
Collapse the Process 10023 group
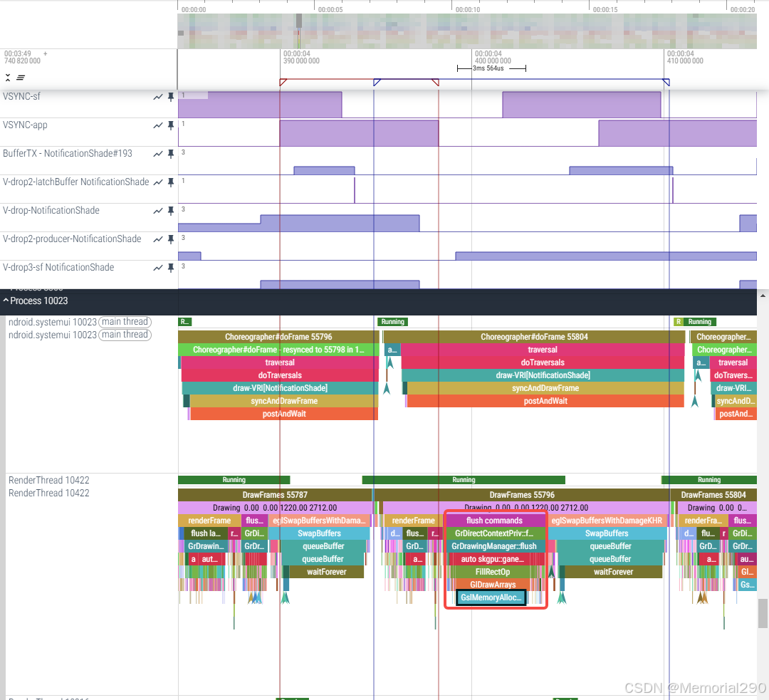pos(6,301)
